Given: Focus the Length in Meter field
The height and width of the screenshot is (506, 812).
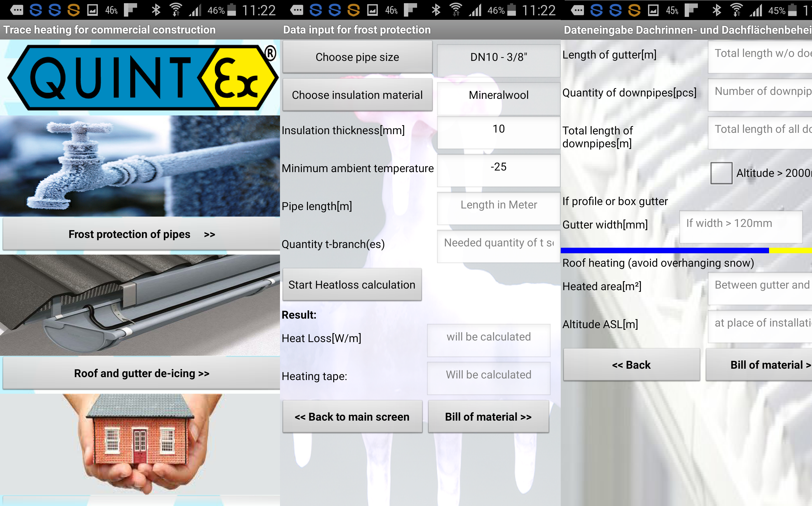Looking at the screenshot, I should pyautogui.click(x=498, y=208).
